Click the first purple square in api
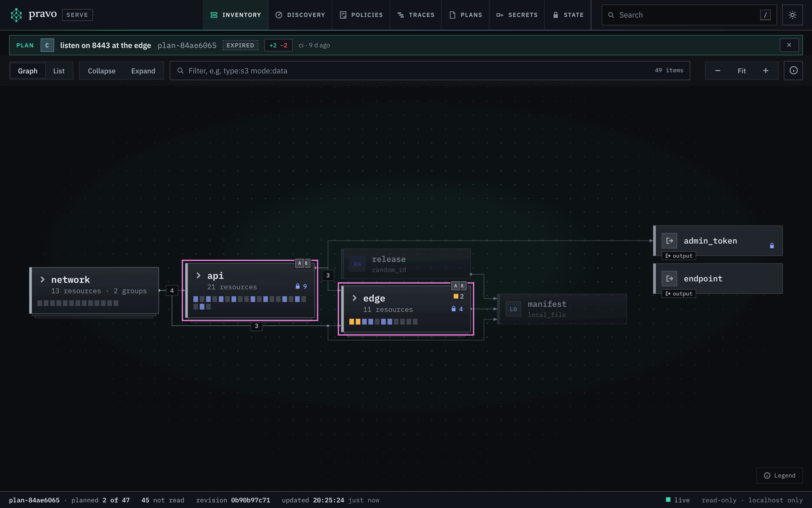Screen dimensions: 812x508 [196, 299]
